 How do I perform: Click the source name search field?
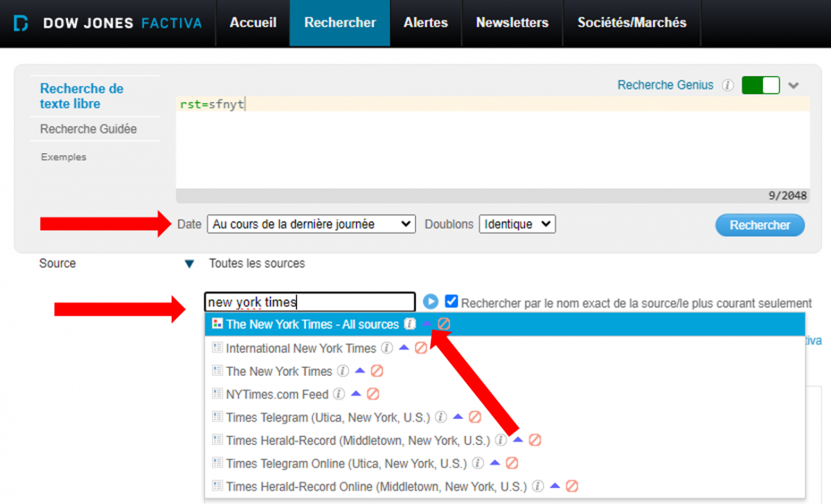click(x=310, y=302)
